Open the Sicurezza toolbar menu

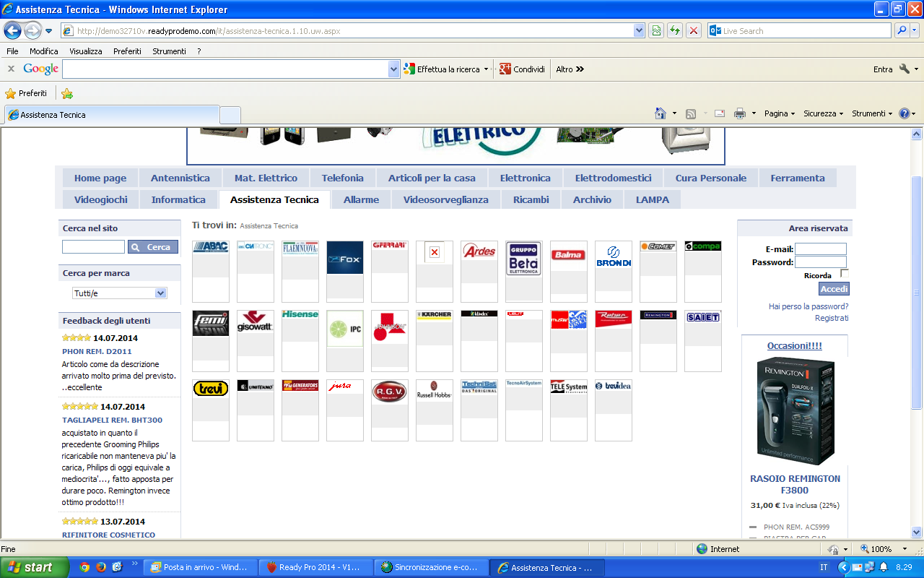(824, 113)
